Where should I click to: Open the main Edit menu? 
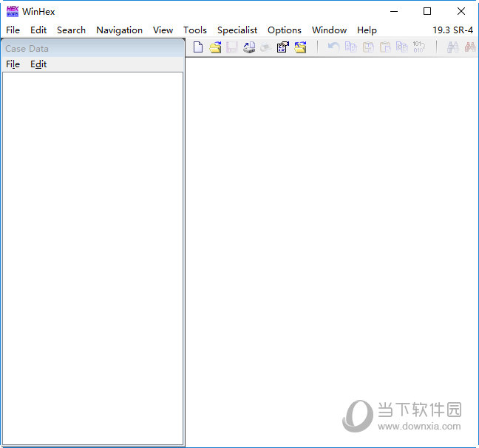point(38,30)
